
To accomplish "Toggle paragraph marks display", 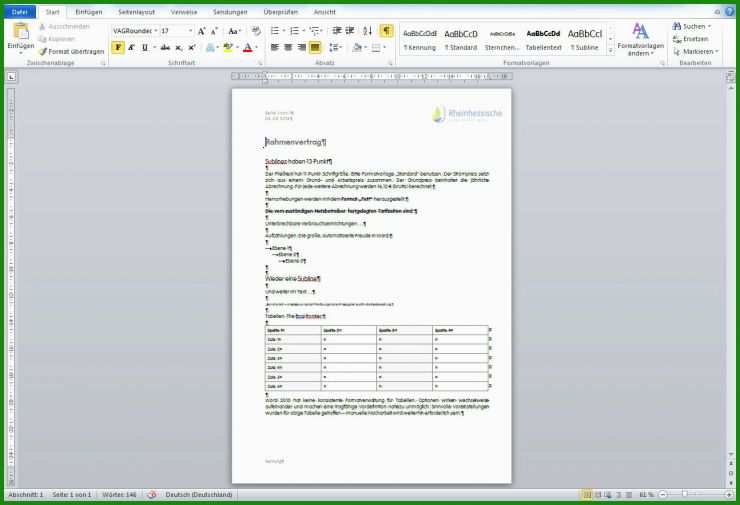I will [x=387, y=31].
